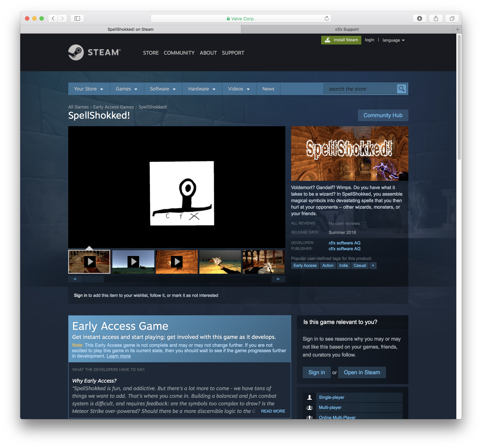The height and width of the screenshot is (448, 482).
Task: Open the Community Hub
Action: [383, 115]
